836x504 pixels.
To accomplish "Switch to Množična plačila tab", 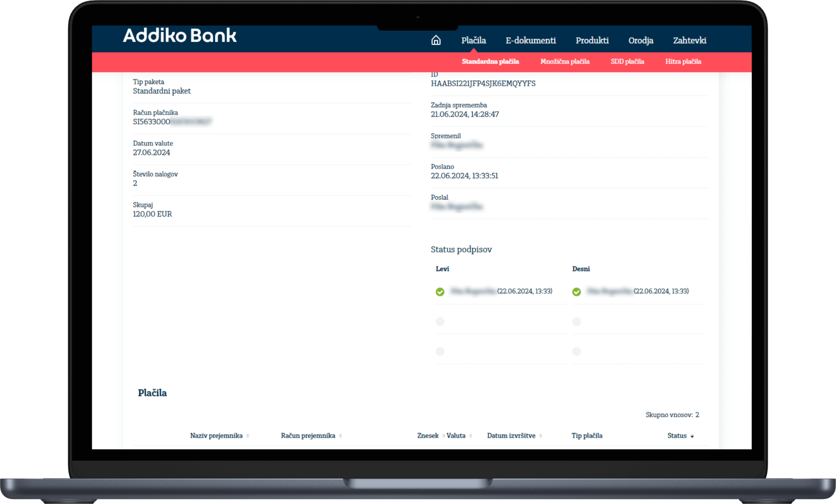I will (x=565, y=62).
